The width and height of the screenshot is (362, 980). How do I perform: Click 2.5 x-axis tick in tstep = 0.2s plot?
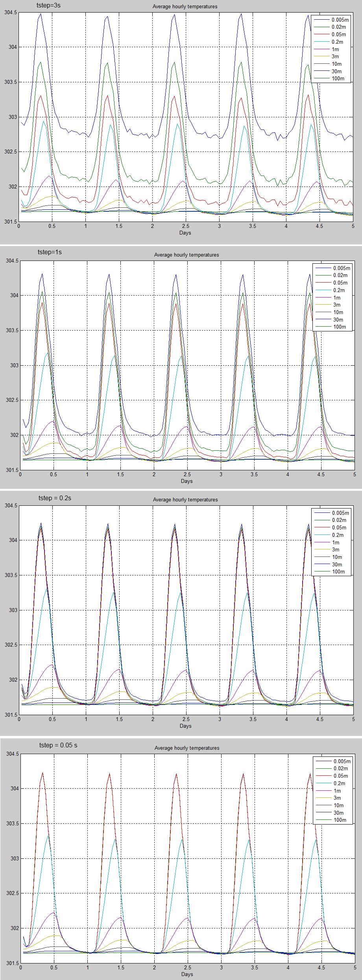click(x=186, y=719)
